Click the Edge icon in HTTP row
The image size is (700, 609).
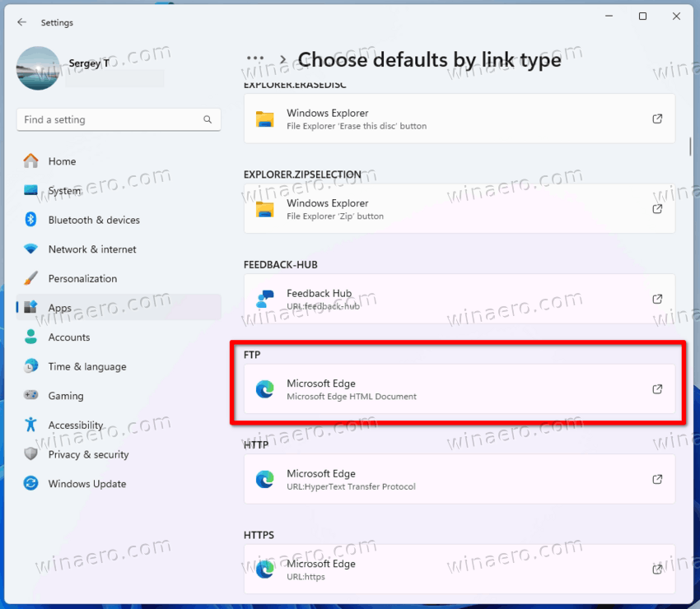[x=264, y=479]
